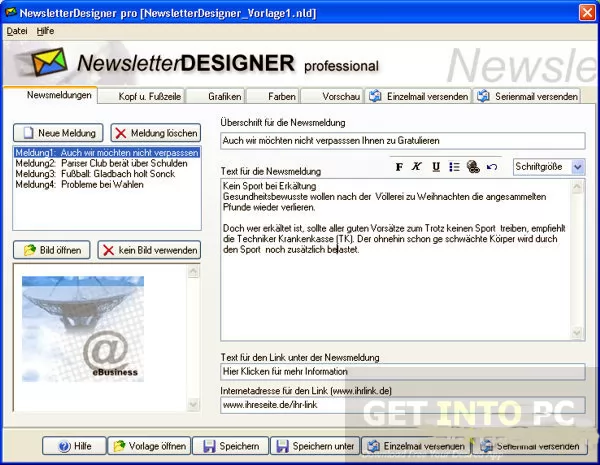
Task: Select Meldung2: Pariser Club berät über Schulden
Action: 107,163
